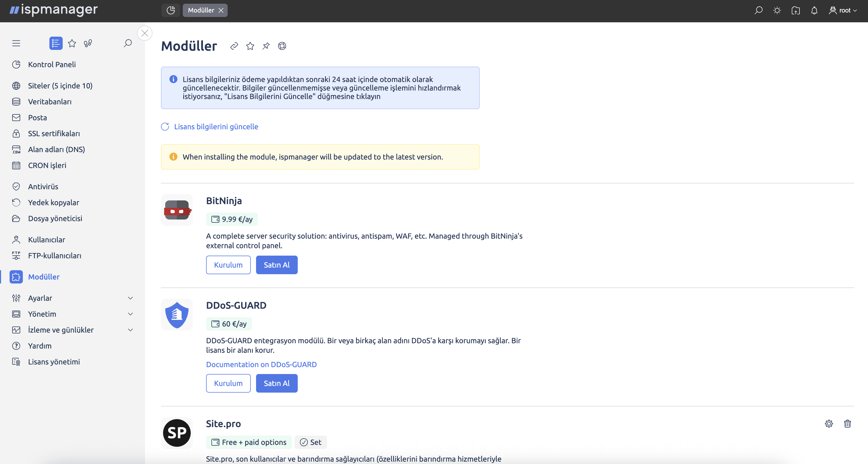868x464 pixels.
Task: Click Satın Al for BitNinja
Action: (277, 265)
